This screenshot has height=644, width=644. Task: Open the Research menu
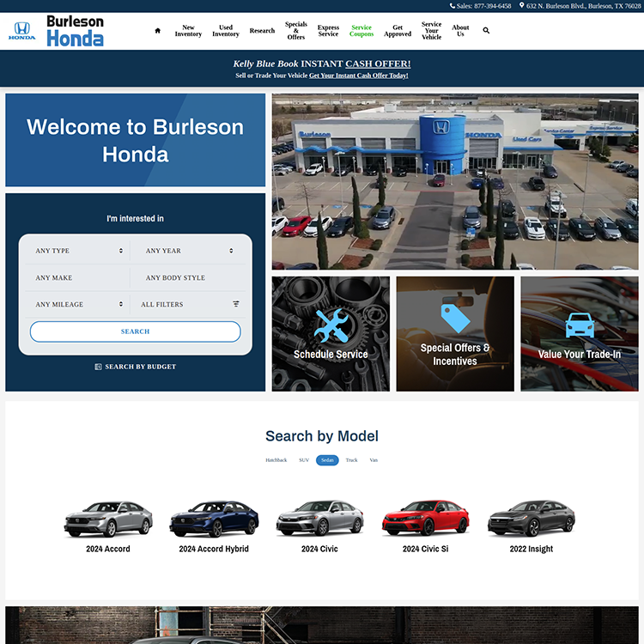262,31
